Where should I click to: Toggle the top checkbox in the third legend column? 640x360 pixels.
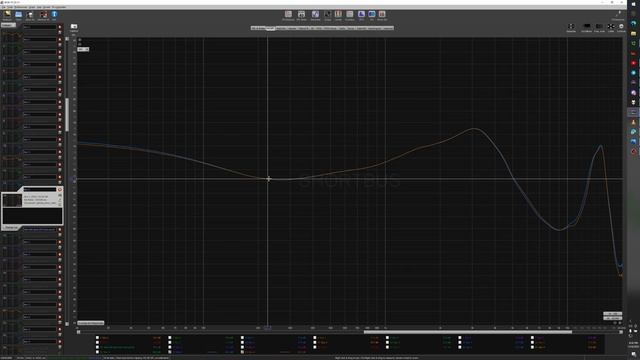(x=242, y=338)
